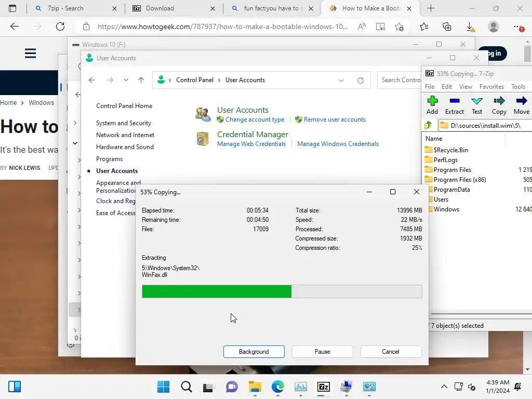Go back in Control Panel window
The width and height of the screenshot is (532, 399).
coord(92,80)
